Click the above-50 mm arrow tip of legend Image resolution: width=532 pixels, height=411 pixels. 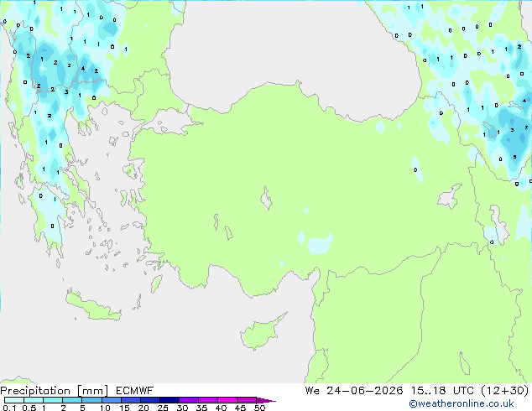[266, 400]
